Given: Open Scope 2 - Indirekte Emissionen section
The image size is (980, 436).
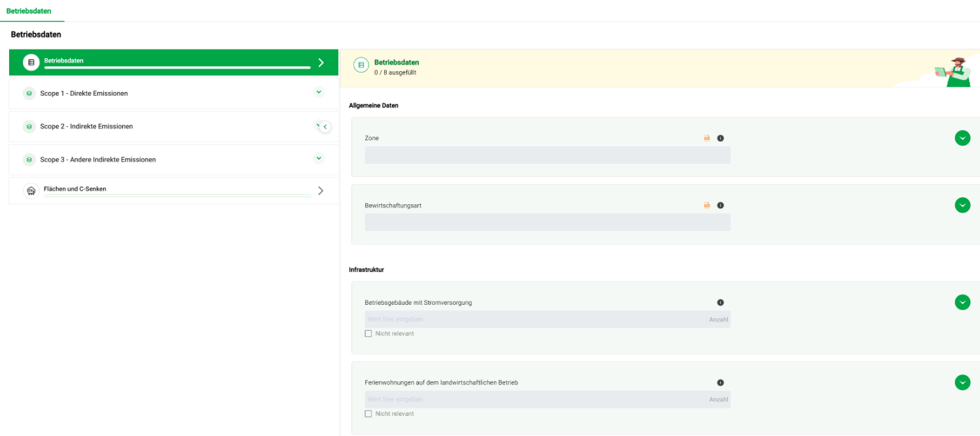Looking at the screenshot, I should click(174, 127).
